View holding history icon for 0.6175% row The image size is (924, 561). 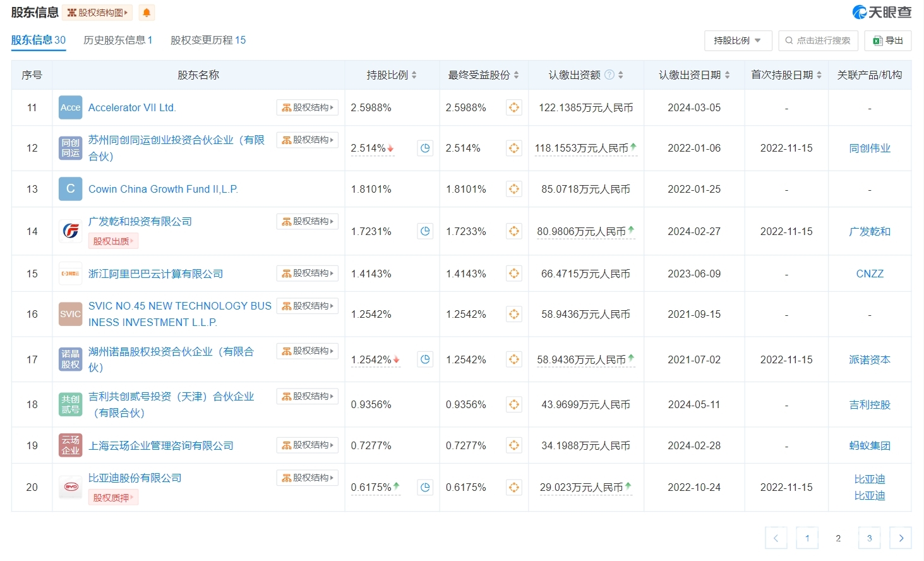425,487
